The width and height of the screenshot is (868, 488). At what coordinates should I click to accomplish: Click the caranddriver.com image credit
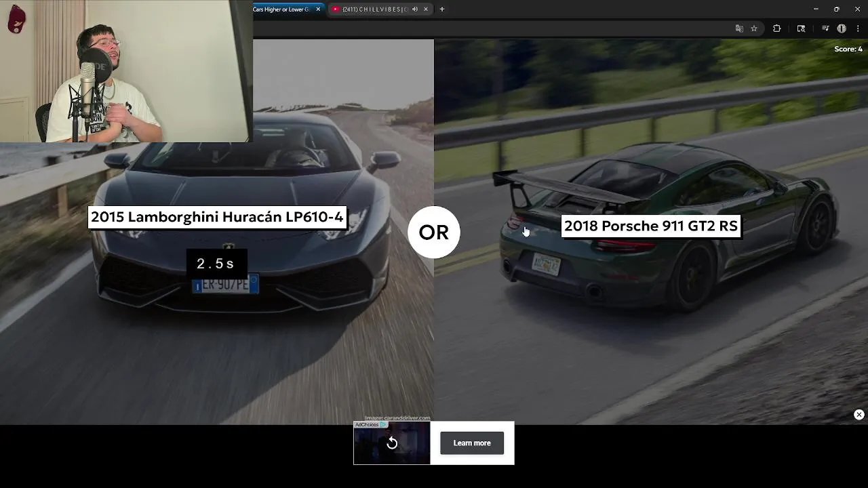pyautogui.click(x=397, y=418)
